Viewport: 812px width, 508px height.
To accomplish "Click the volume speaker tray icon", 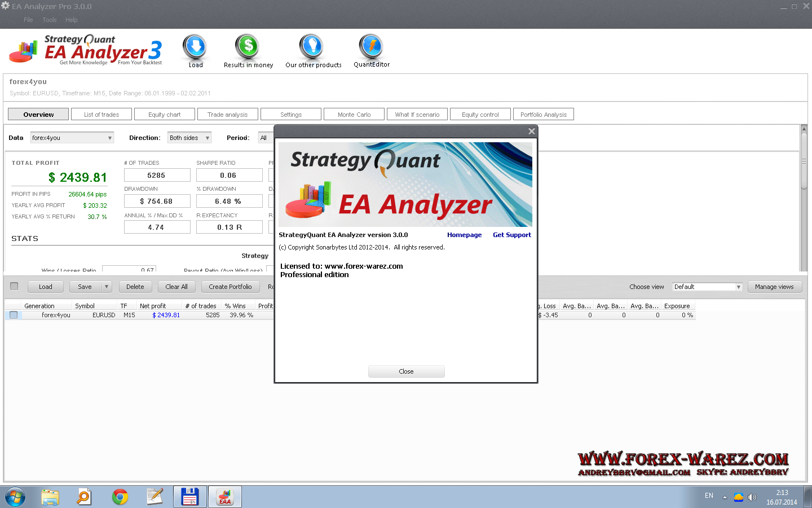I will point(752,497).
